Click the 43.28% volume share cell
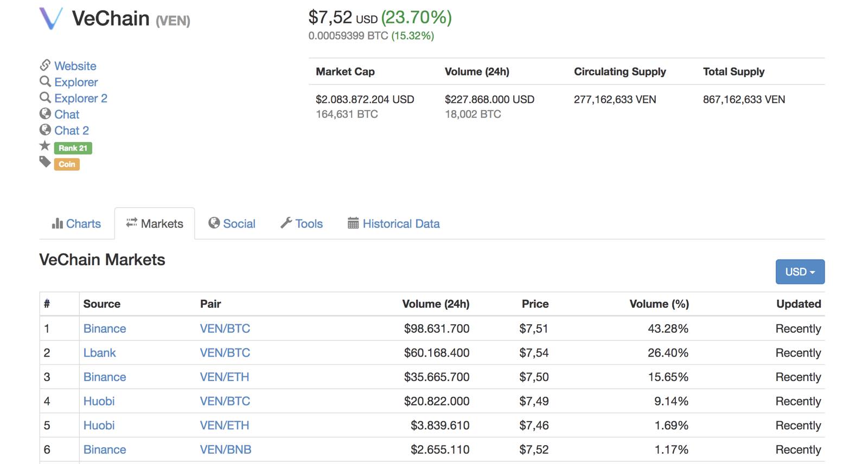868x464 pixels. click(668, 328)
